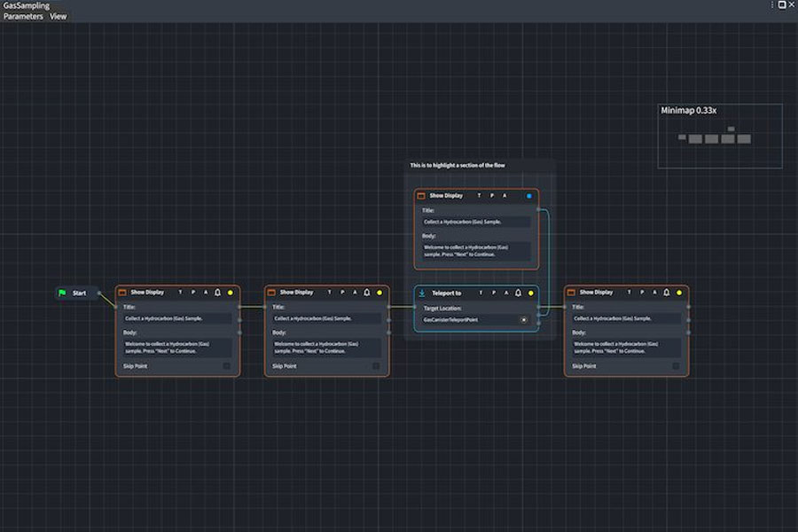
Task: Edit the Title field of the Show Display node left of Teleport to
Action: 326,318
